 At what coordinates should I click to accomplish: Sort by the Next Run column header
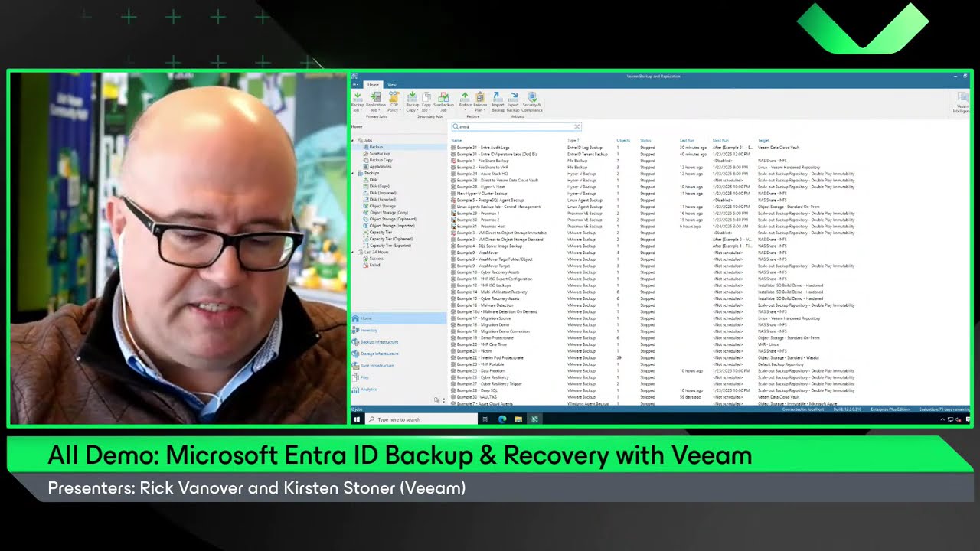click(720, 141)
